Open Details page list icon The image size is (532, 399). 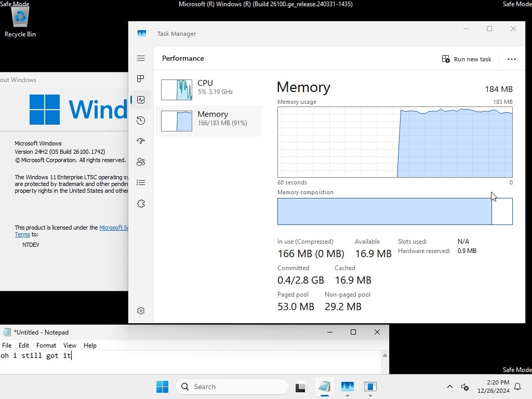point(141,183)
